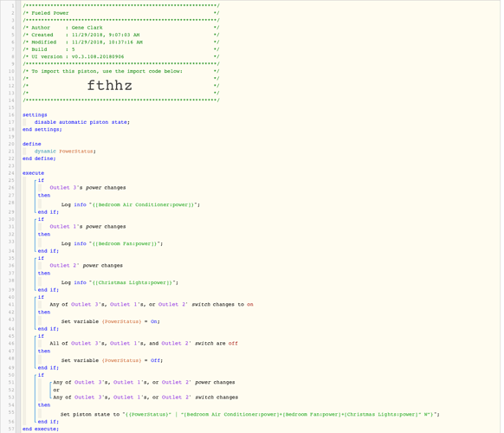Select disable automatic piston state line
Screen dimensions: 504x433
pos(82,122)
